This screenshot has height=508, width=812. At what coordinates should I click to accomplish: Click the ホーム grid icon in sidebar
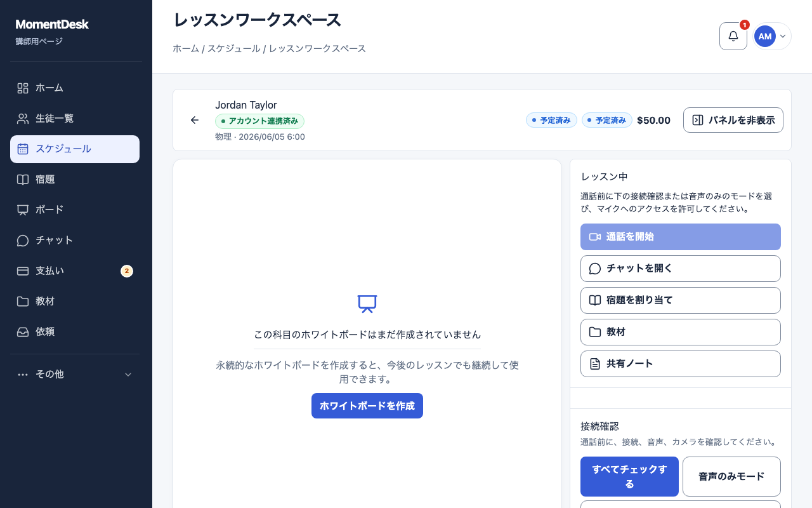coord(23,88)
